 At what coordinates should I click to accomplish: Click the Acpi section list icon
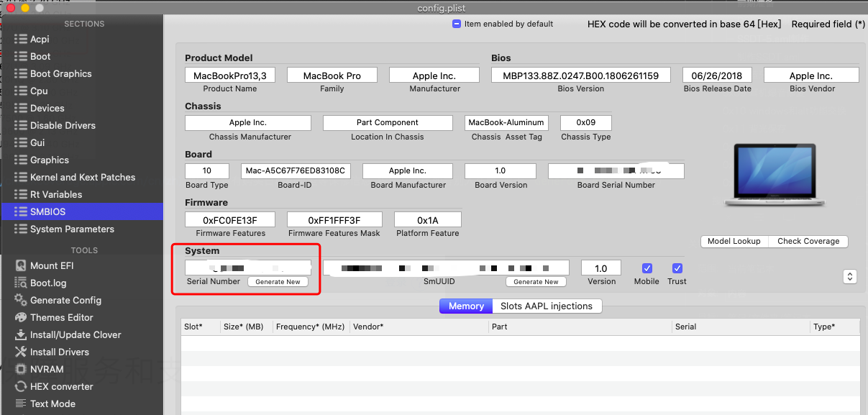click(20, 39)
